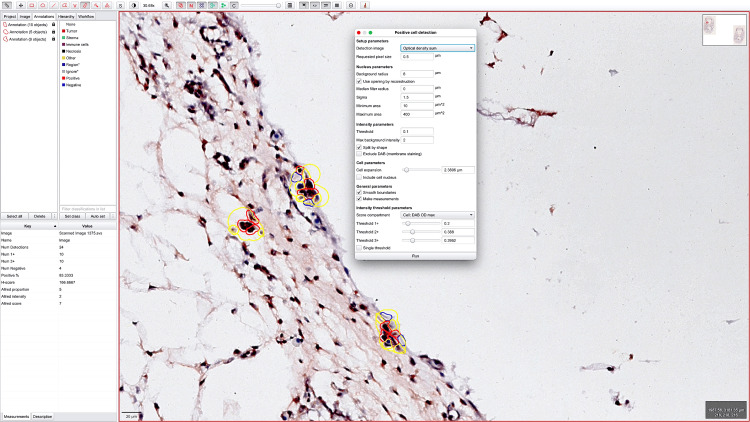Switch to the Measurements bottom tab
750x422 pixels.
pos(16,417)
